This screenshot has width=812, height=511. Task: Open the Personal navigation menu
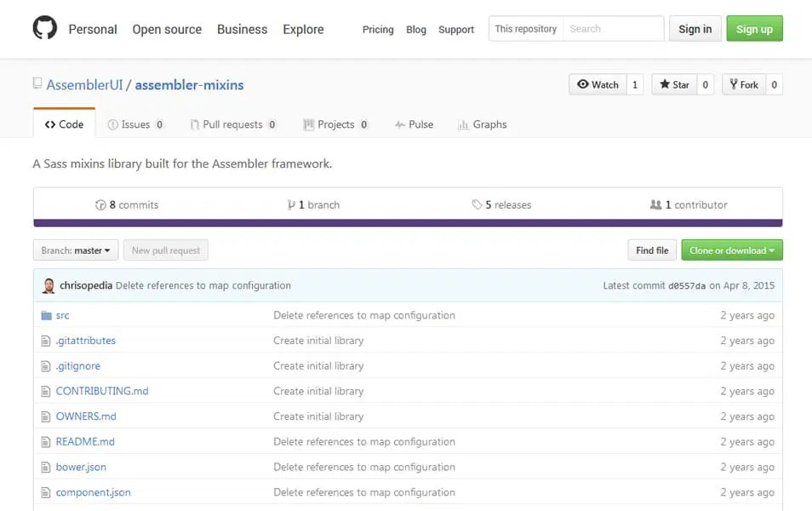[93, 30]
